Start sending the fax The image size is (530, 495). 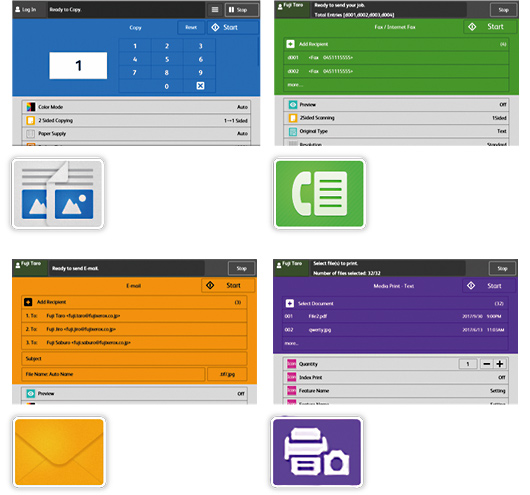(490, 27)
